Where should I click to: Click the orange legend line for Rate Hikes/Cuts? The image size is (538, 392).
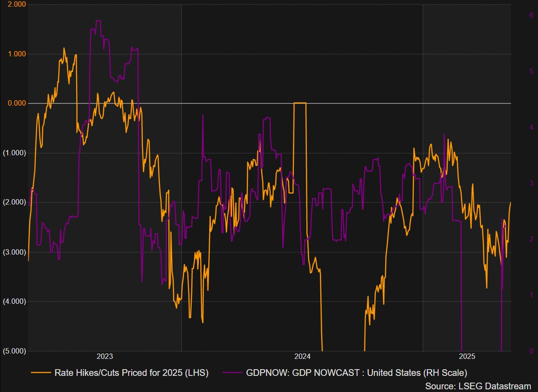point(40,372)
